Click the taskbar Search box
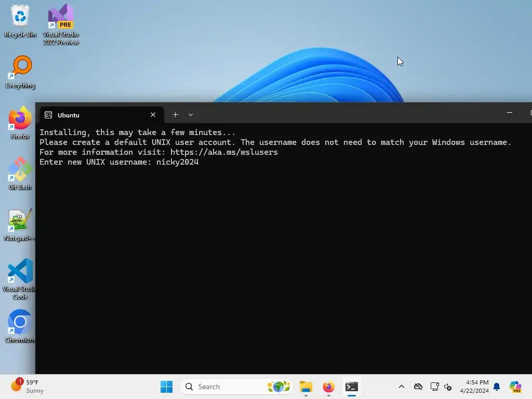This screenshot has width=532, height=399. click(236, 387)
